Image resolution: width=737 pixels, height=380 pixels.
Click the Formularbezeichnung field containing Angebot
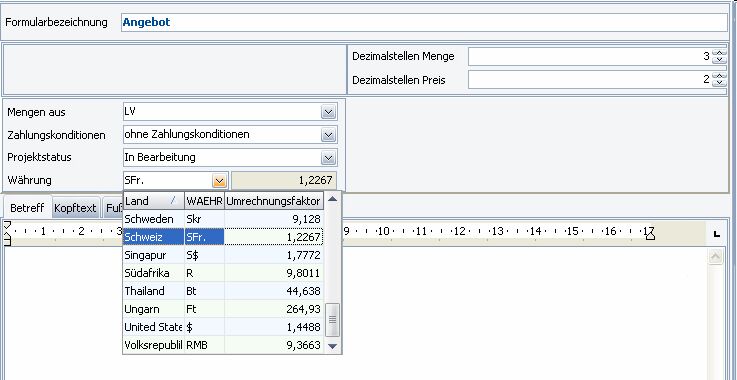click(424, 22)
